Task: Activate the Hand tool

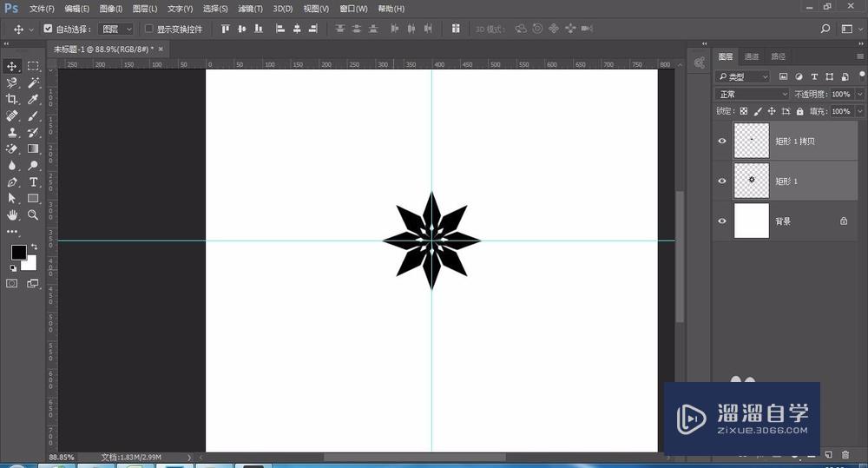Action: 11,214
